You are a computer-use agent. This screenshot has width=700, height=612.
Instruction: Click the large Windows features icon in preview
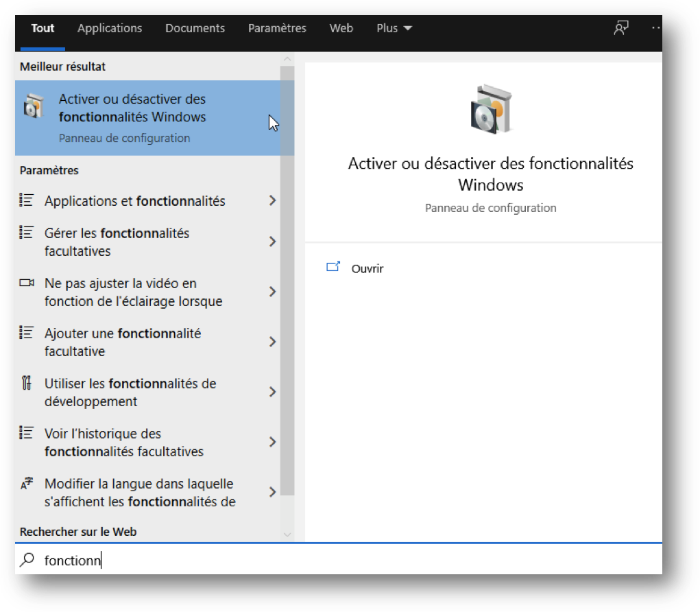[491, 110]
